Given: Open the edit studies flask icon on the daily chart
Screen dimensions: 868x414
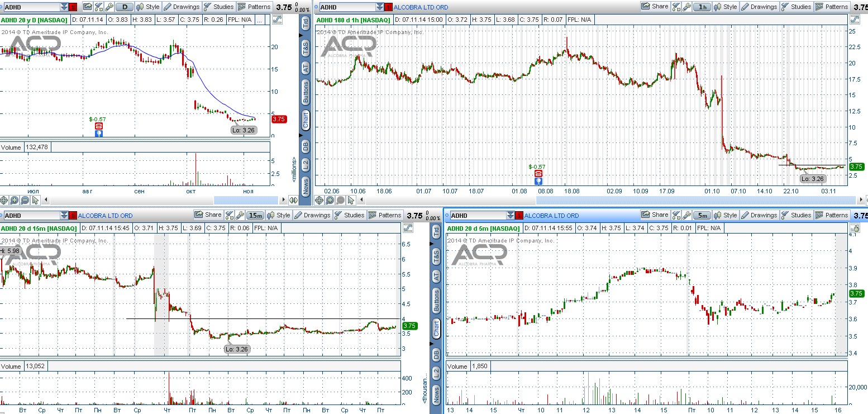Looking at the screenshot, I should (x=99, y=7).
